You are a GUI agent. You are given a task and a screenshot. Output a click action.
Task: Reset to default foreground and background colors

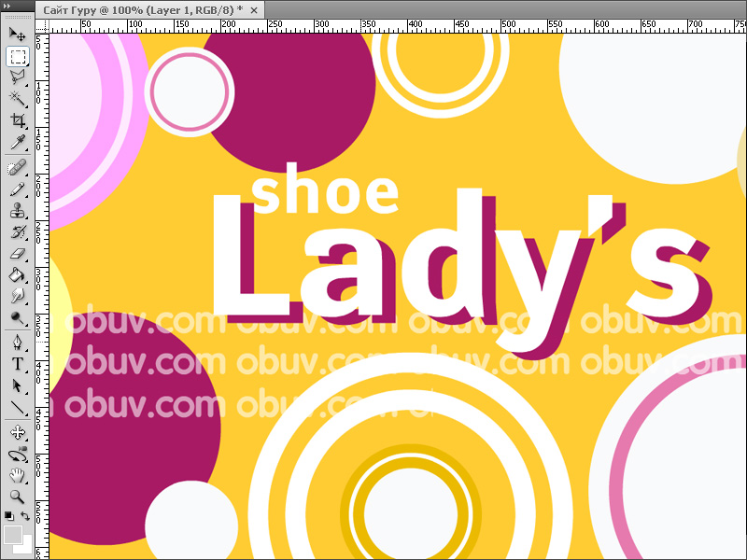8,516
